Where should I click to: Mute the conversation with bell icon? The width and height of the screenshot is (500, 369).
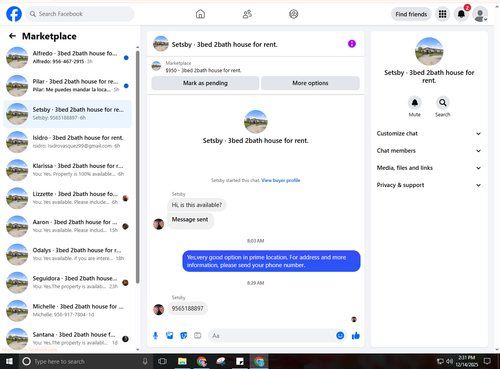(x=415, y=103)
